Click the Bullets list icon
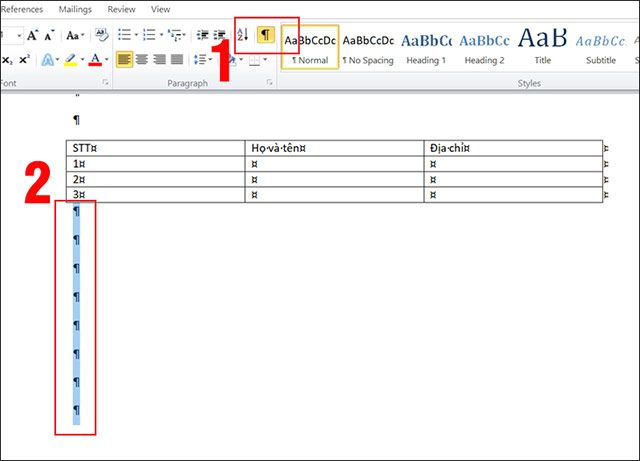Viewport: 640px width, 461px height. pyautogui.click(x=124, y=35)
